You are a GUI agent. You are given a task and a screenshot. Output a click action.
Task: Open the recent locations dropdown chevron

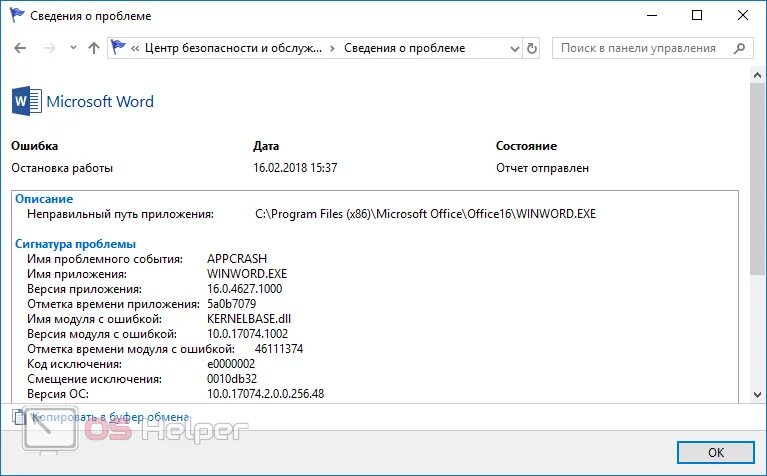(73, 48)
